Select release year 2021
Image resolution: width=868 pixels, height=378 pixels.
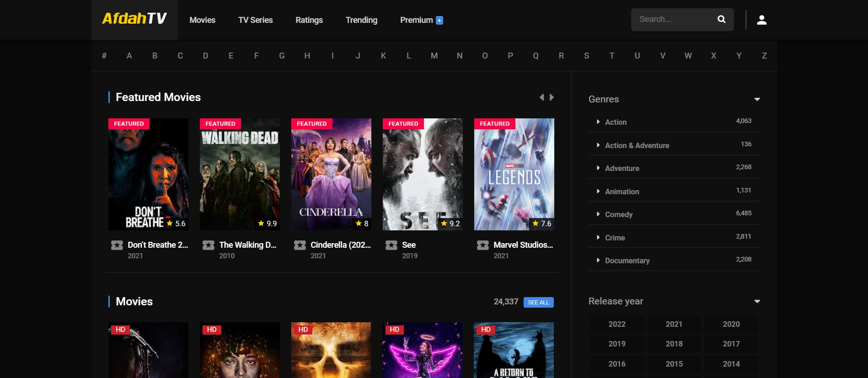pyautogui.click(x=674, y=324)
